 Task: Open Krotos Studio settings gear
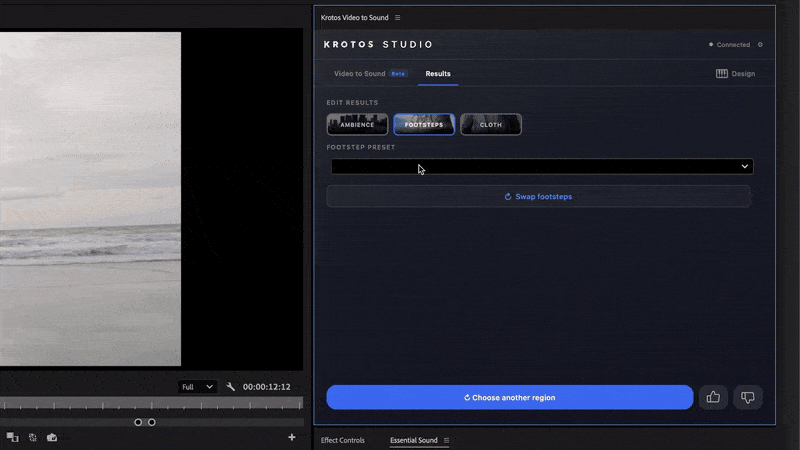[760, 45]
